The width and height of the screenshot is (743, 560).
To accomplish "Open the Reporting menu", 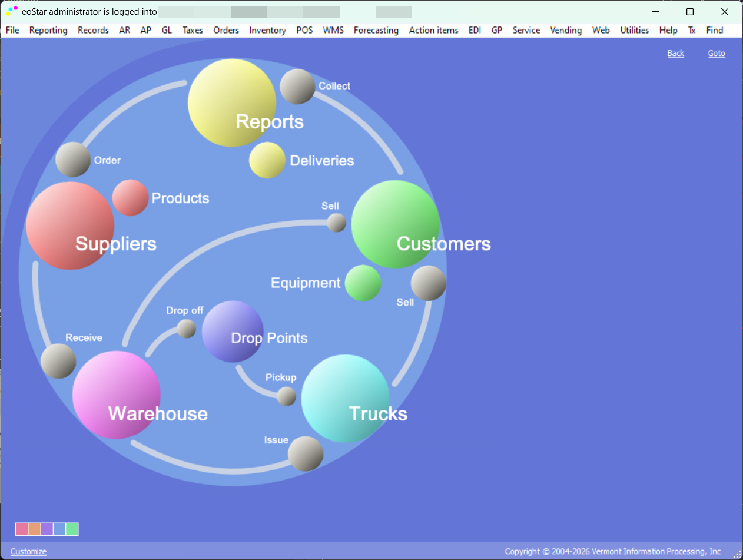I will 48,30.
